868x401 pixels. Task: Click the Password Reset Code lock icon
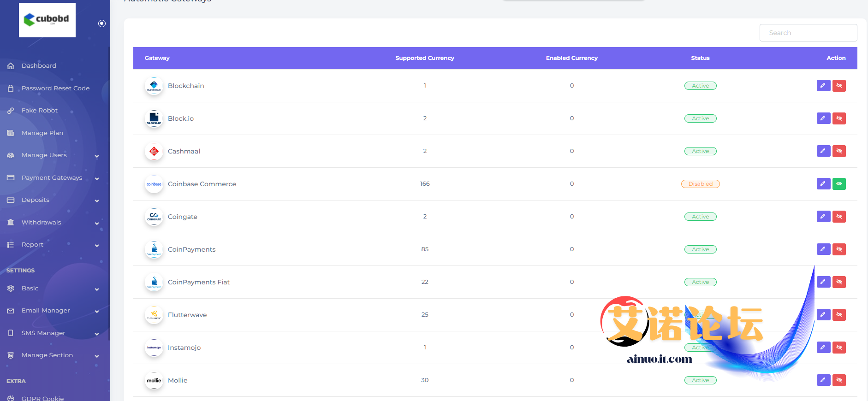(11, 88)
